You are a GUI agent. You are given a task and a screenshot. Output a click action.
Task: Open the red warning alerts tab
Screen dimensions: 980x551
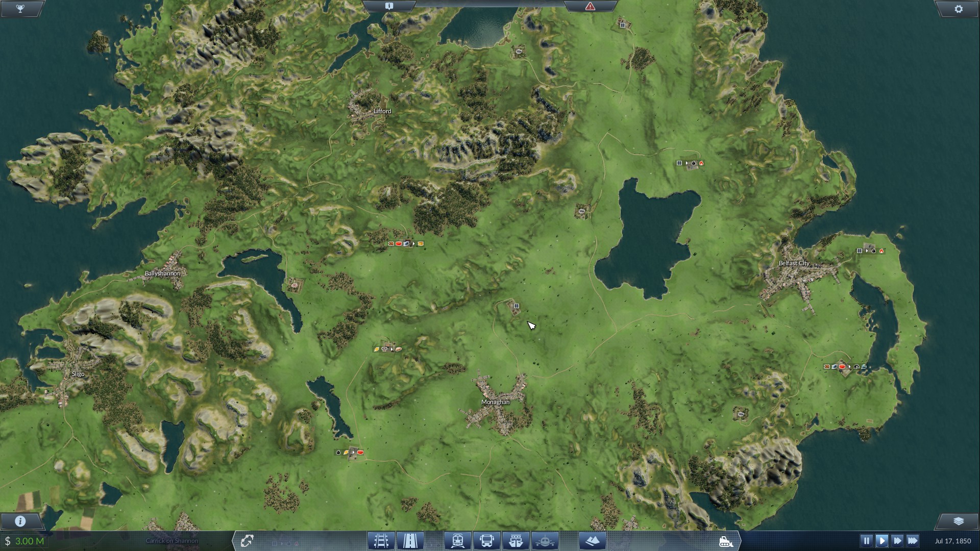point(590,6)
